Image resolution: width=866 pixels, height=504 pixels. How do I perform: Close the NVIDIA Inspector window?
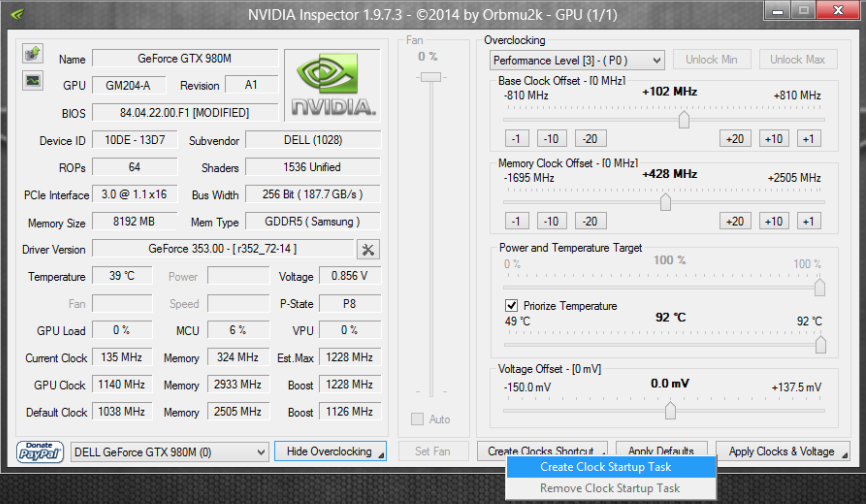(837, 10)
